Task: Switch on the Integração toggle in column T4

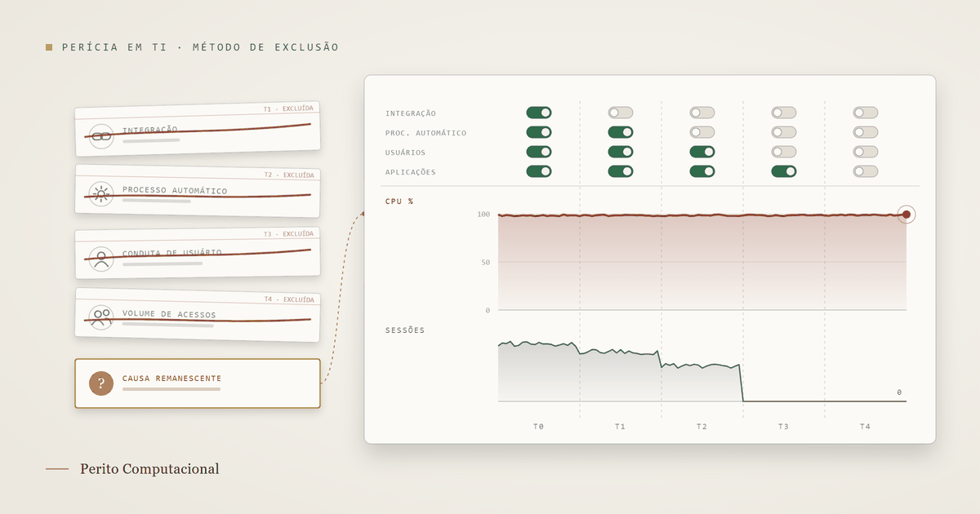Action: 866,113
